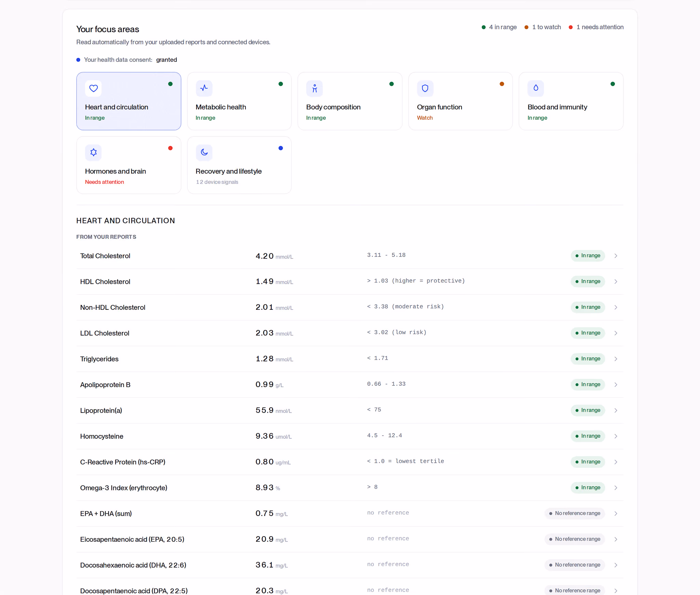This screenshot has width=700, height=595.
Task: Click the person icon on Body composition card
Action: pos(314,88)
